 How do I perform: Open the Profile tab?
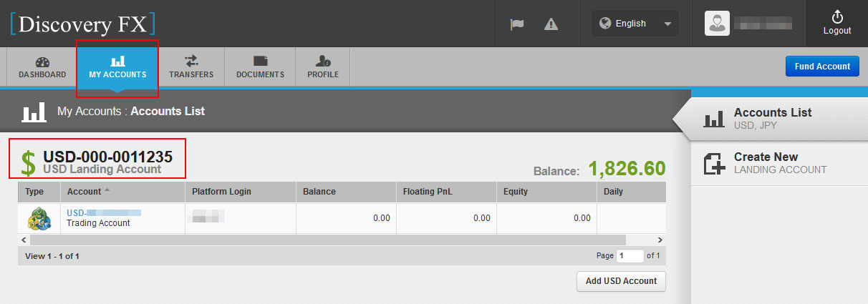(323, 67)
